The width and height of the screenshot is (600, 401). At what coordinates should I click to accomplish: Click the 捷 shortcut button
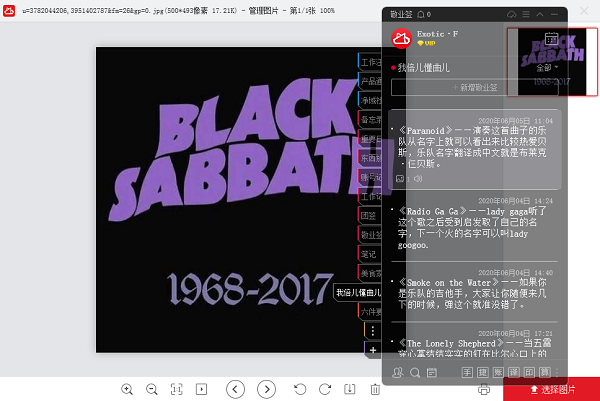(x=483, y=372)
